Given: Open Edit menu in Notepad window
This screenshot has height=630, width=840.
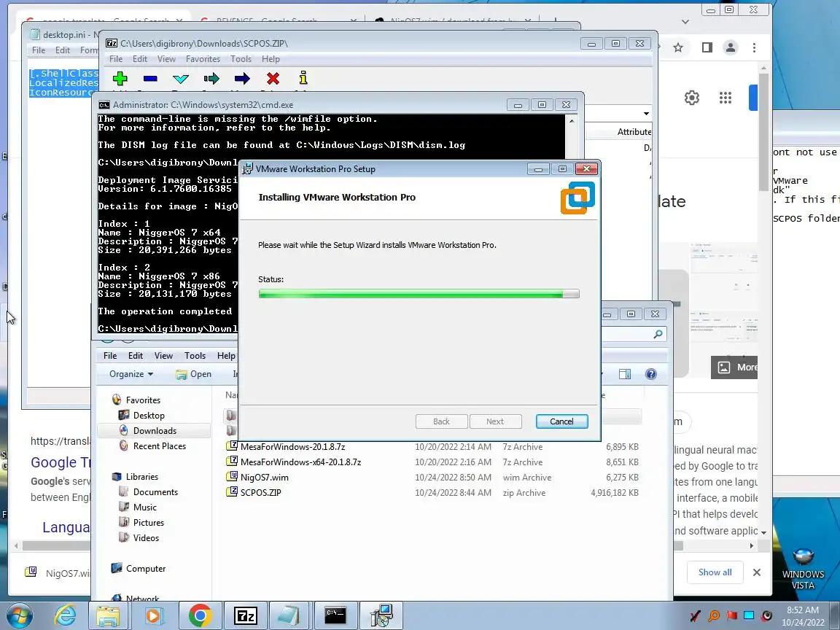Looking at the screenshot, I should click(63, 50).
